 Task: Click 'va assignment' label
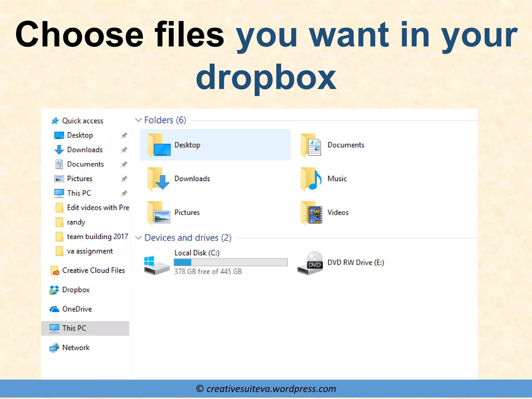coord(90,251)
